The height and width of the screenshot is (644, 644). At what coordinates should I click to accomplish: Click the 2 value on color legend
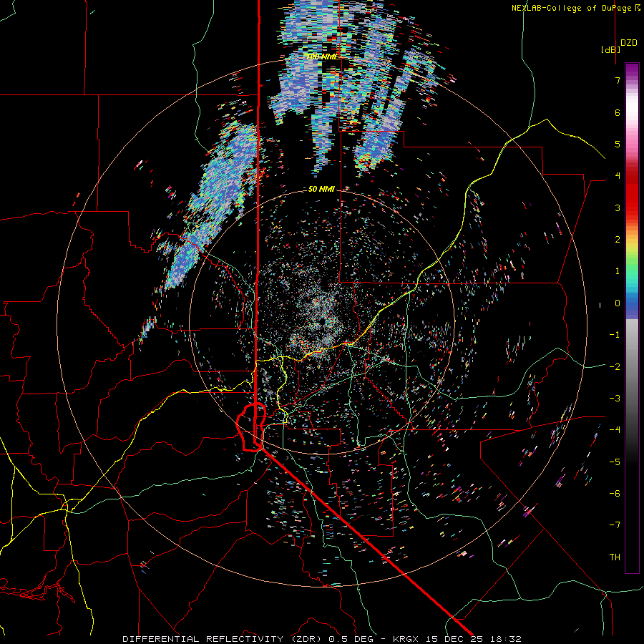coord(618,239)
